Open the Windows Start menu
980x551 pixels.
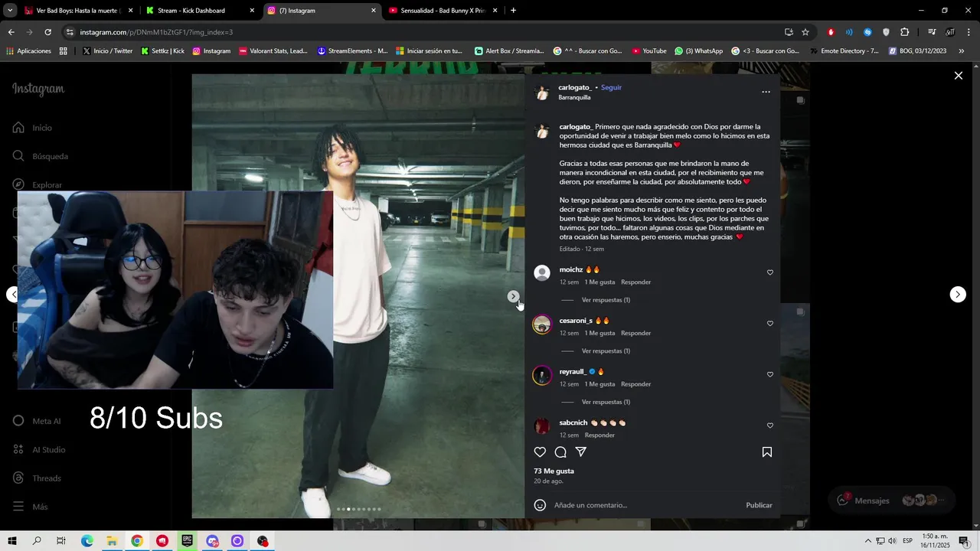(x=12, y=541)
